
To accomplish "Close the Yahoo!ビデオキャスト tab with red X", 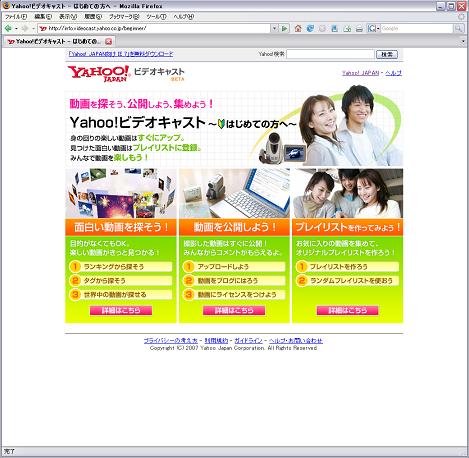I will [109, 42].
